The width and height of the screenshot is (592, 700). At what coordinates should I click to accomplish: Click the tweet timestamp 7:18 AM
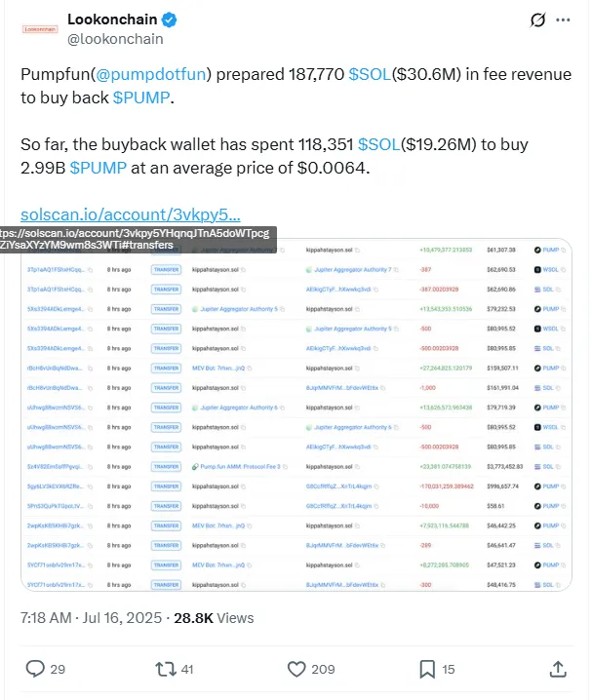pyautogui.click(x=46, y=618)
